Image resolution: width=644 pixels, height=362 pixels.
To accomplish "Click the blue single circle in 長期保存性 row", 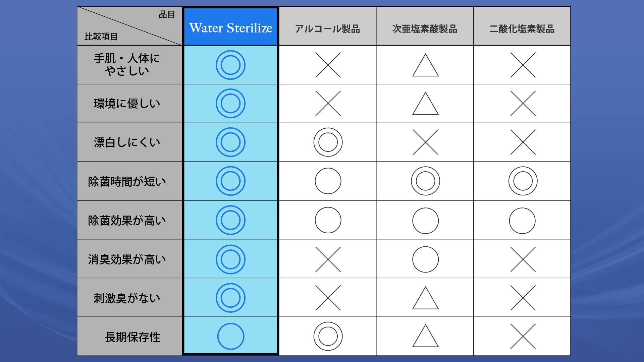I will click(231, 336).
